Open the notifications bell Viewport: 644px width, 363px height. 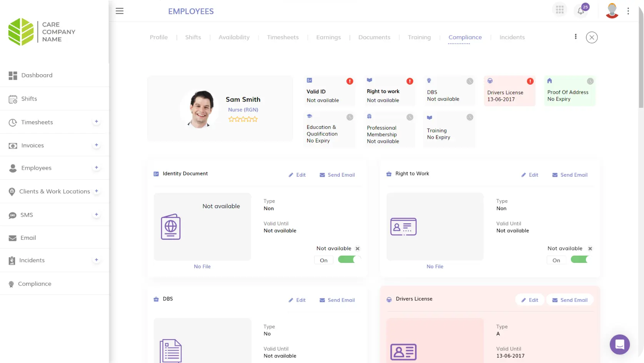pyautogui.click(x=581, y=11)
